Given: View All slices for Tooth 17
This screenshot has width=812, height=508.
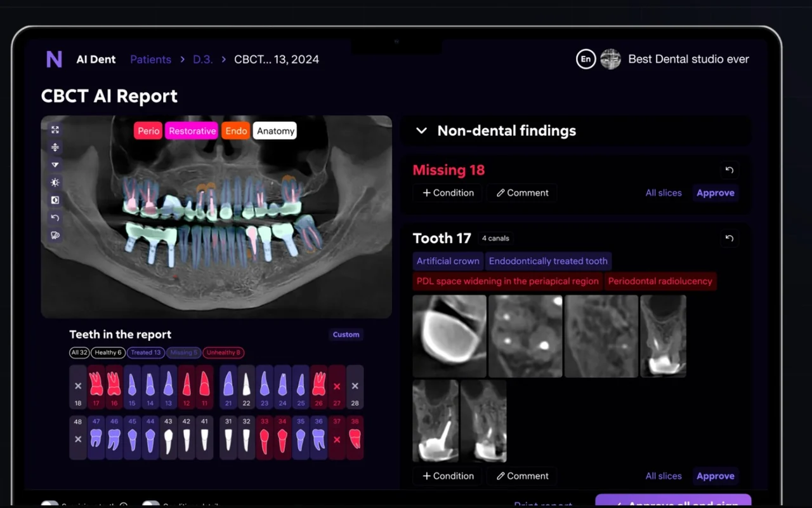Looking at the screenshot, I should click(664, 476).
